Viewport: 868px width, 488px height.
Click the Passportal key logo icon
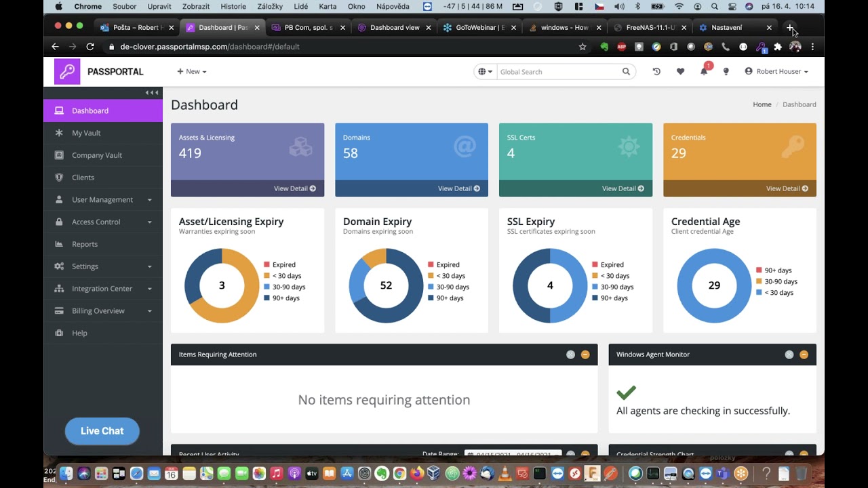(67, 72)
